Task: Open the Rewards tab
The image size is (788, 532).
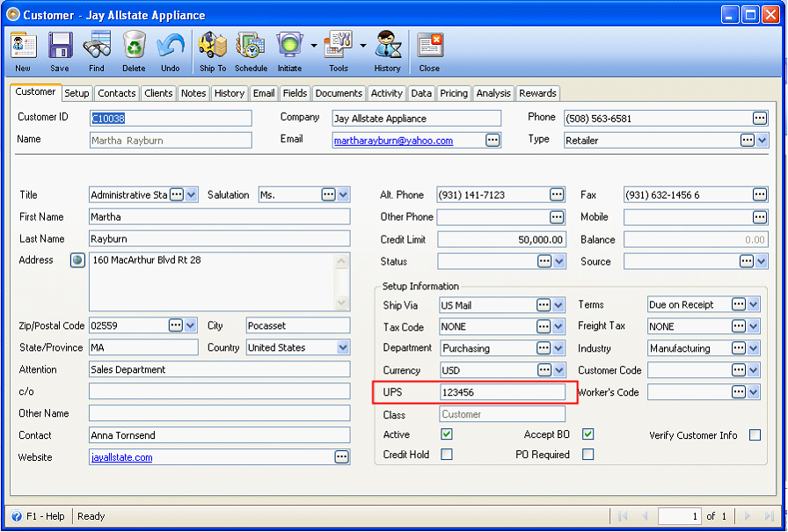Action: click(537, 93)
